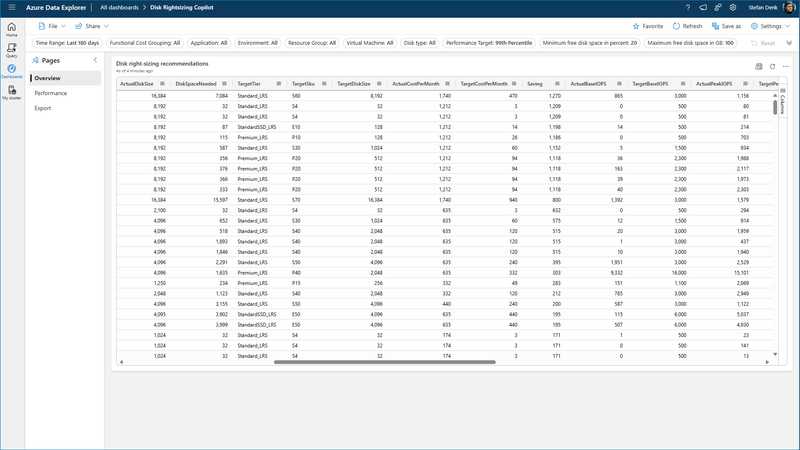
Task: Open the TargetDiskSize column menu icon
Action: (x=379, y=84)
